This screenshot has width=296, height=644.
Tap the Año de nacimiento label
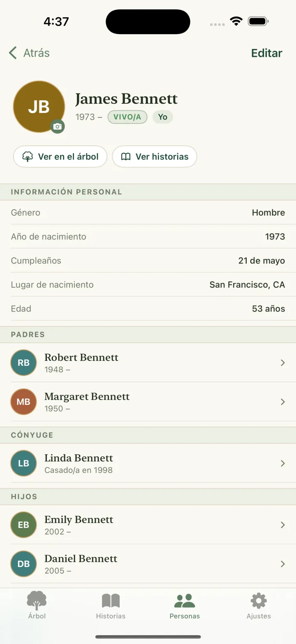coord(49,237)
